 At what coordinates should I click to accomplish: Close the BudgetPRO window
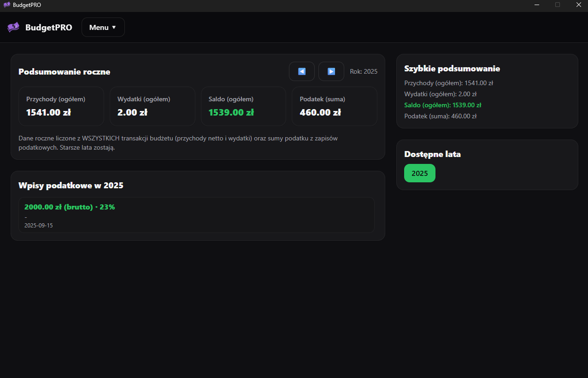point(578,5)
